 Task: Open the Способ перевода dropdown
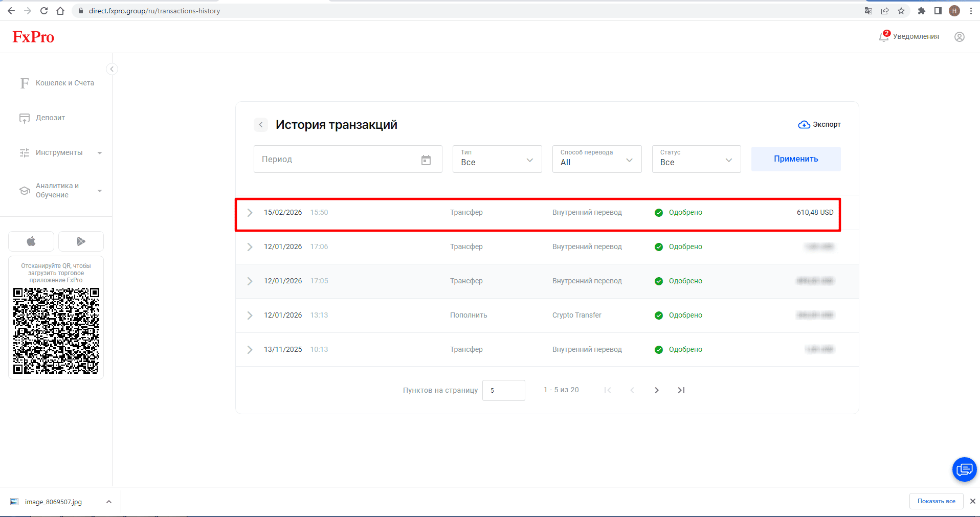coord(597,159)
